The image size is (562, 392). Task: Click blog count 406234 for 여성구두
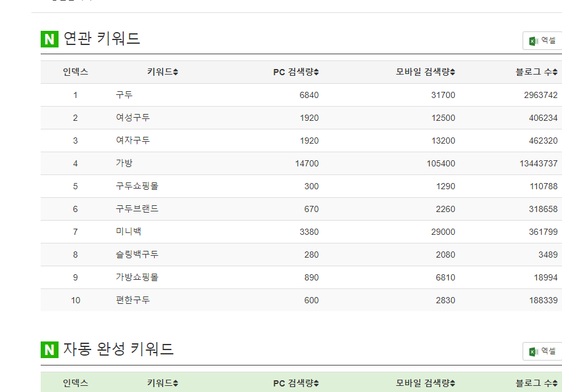[x=544, y=118]
